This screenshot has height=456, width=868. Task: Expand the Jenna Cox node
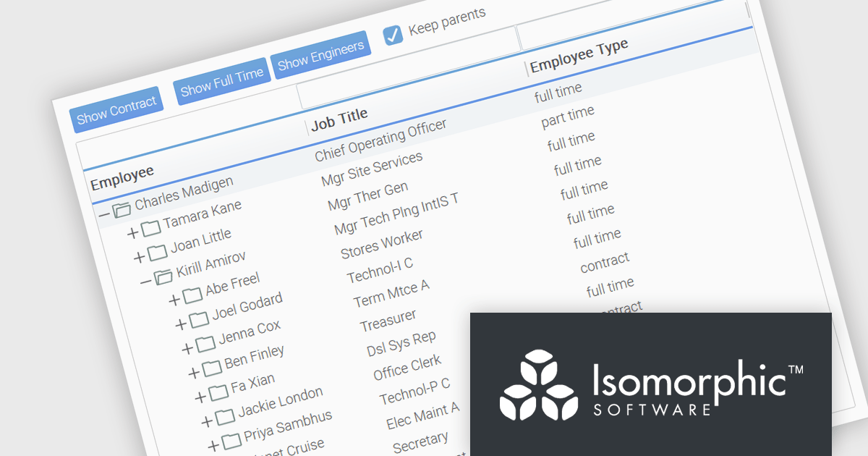click(x=187, y=348)
